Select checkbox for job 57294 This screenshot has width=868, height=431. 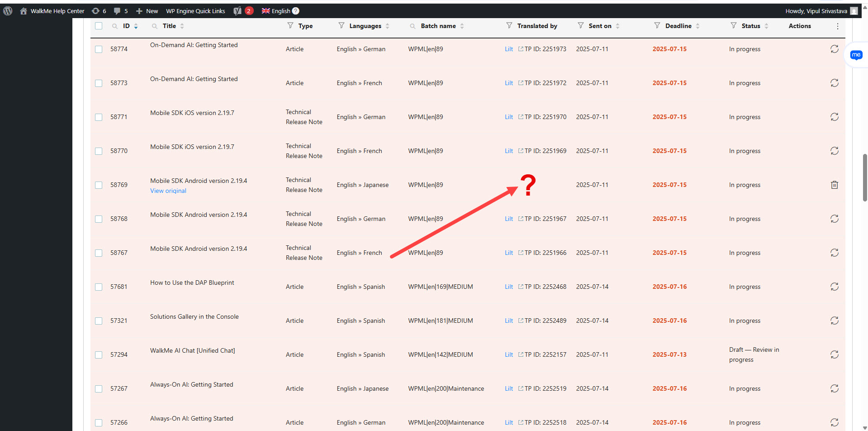point(99,354)
